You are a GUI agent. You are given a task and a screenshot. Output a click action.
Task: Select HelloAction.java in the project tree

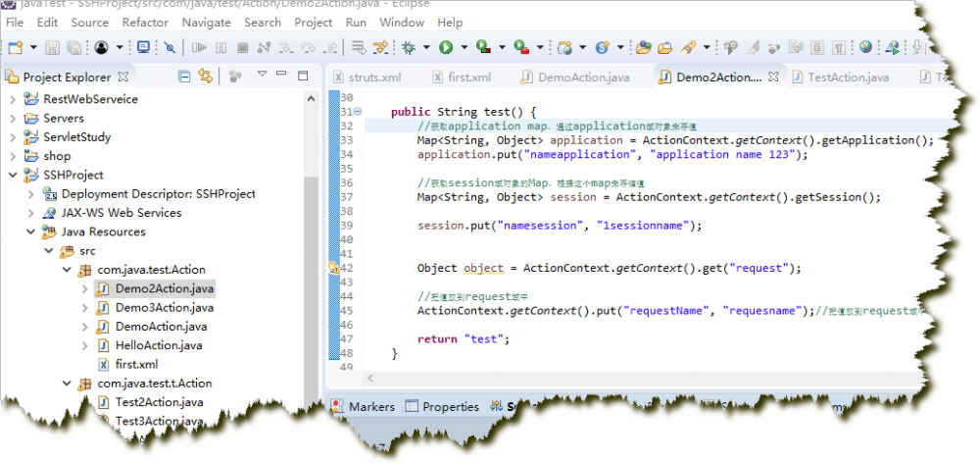[158, 345]
